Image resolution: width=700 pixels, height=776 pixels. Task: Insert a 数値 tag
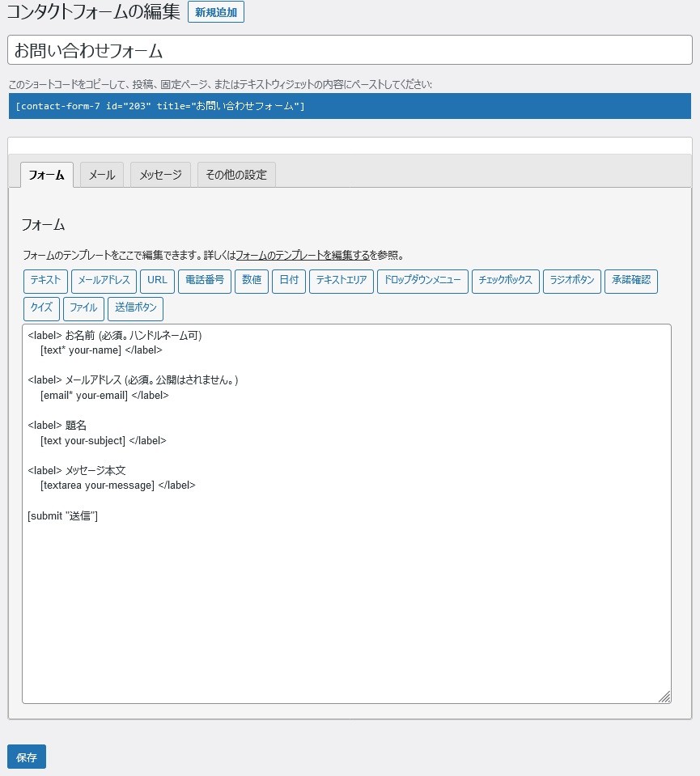[252, 281]
